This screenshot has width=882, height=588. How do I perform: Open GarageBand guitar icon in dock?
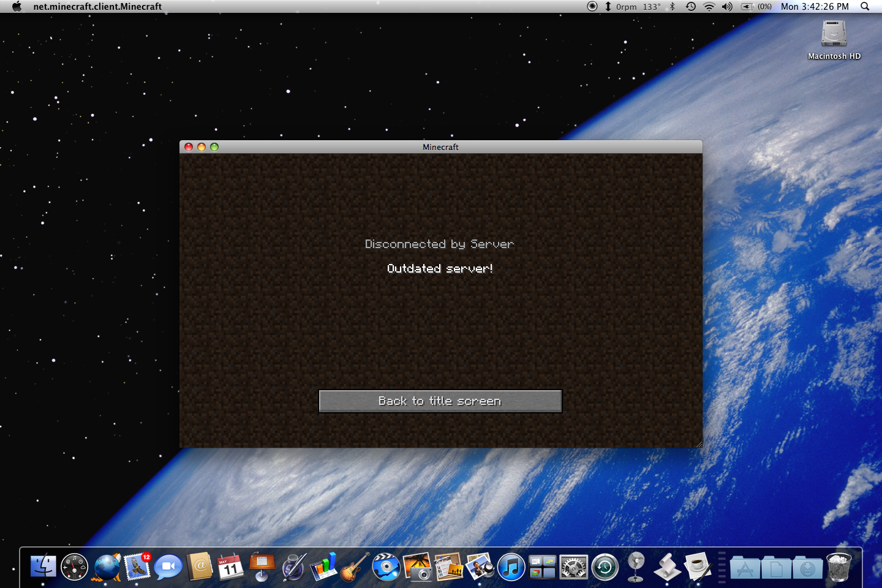point(355,567)
